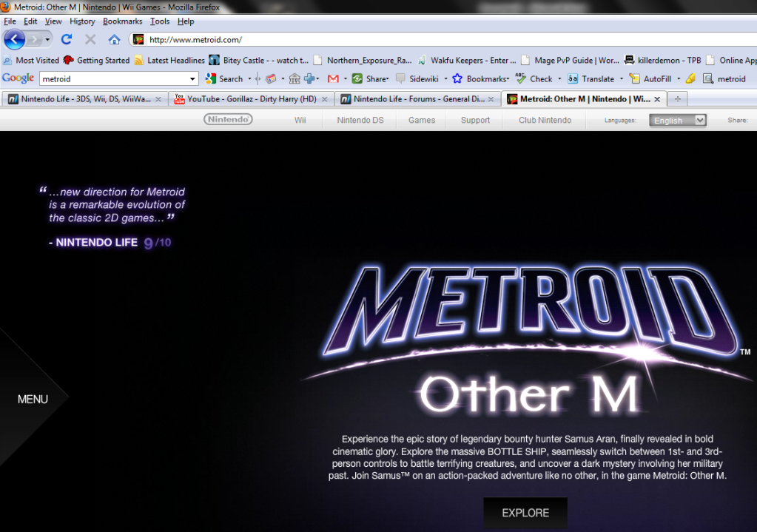This screenshot has height=532, width=757.
Task: Open the Club Nintendo link
Action: [x=545, y=120]
